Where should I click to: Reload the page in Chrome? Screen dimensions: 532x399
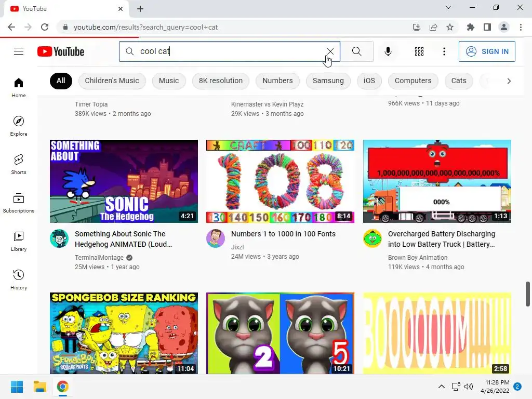(x=45, y=27)
